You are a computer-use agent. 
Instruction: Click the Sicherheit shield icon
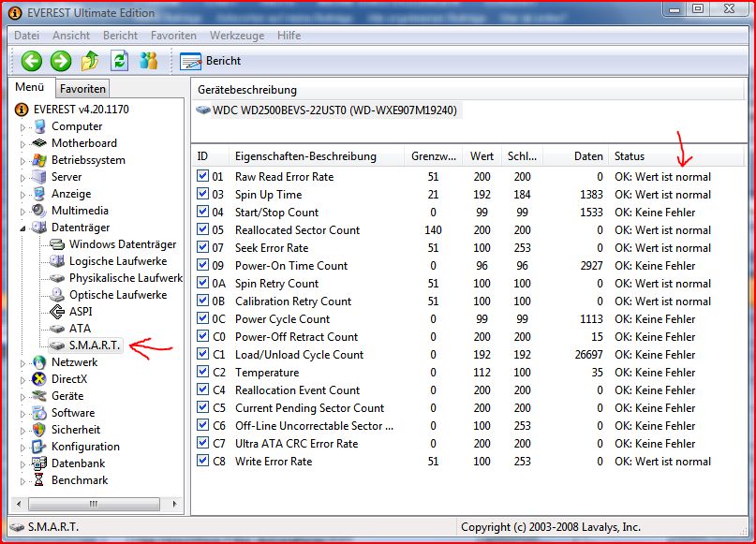tap(39, 430)
